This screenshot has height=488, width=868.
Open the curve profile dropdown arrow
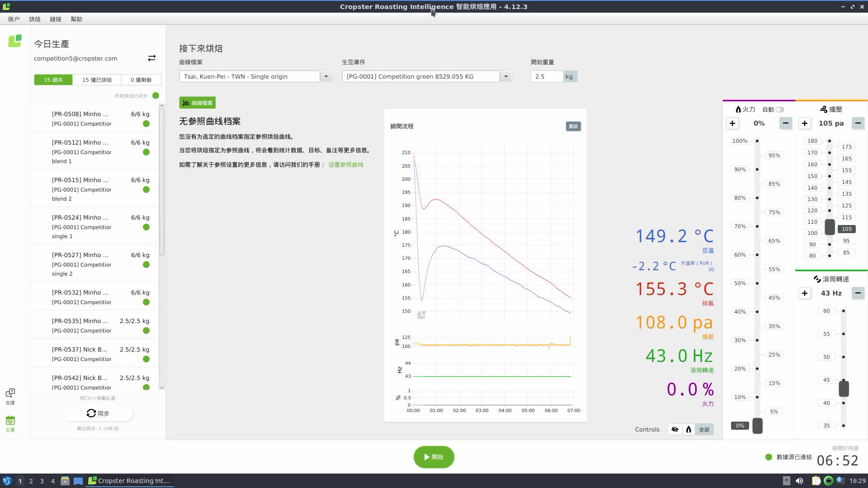(326, 76)
